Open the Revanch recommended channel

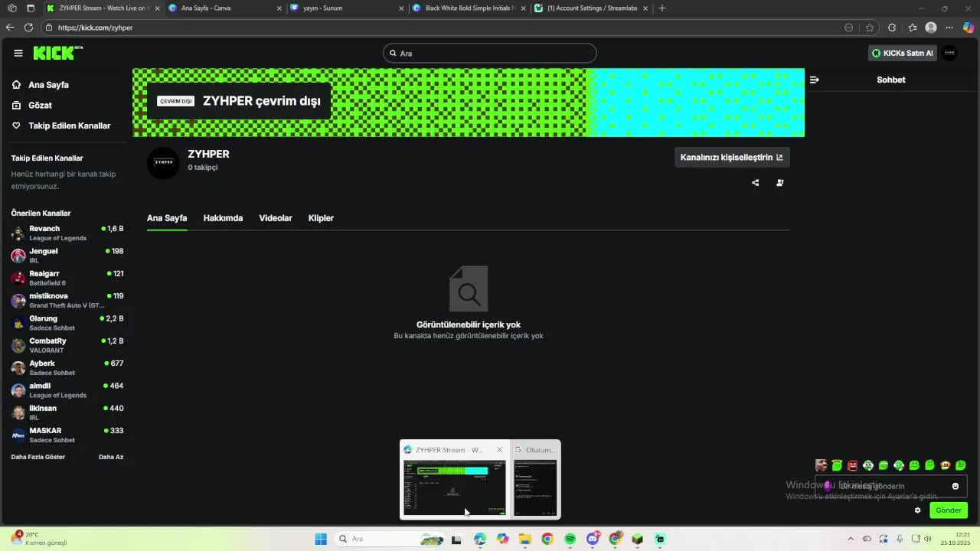67,233
